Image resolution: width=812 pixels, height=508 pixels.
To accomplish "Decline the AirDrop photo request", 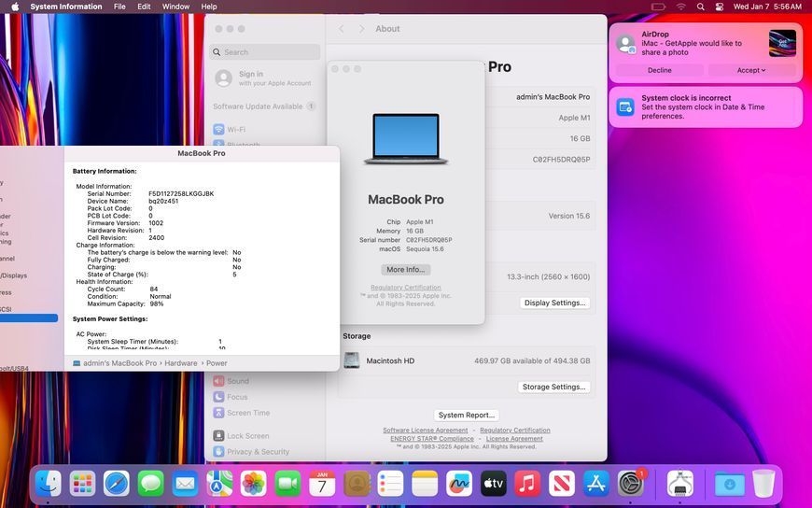I will [659, 70].
